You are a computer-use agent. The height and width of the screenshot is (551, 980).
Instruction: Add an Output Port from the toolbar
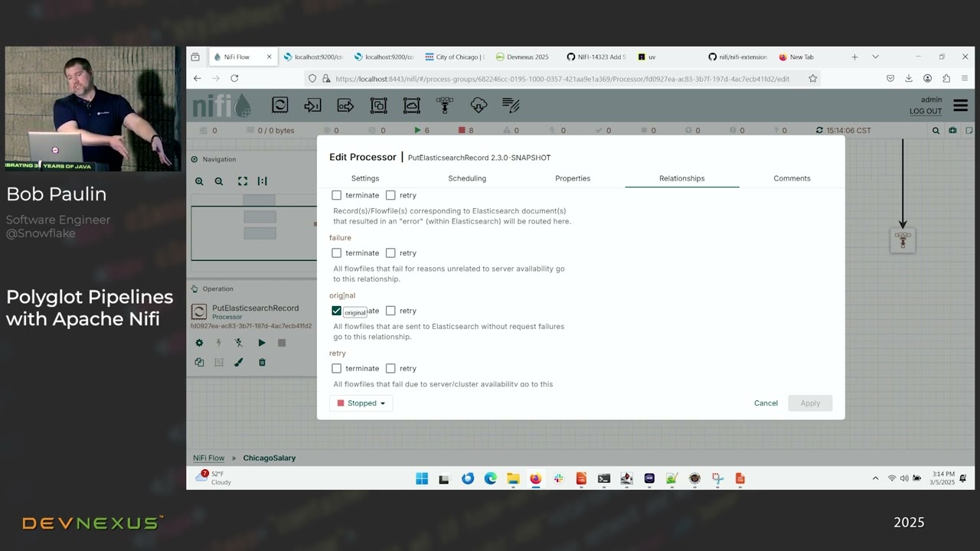coord(345,106)
